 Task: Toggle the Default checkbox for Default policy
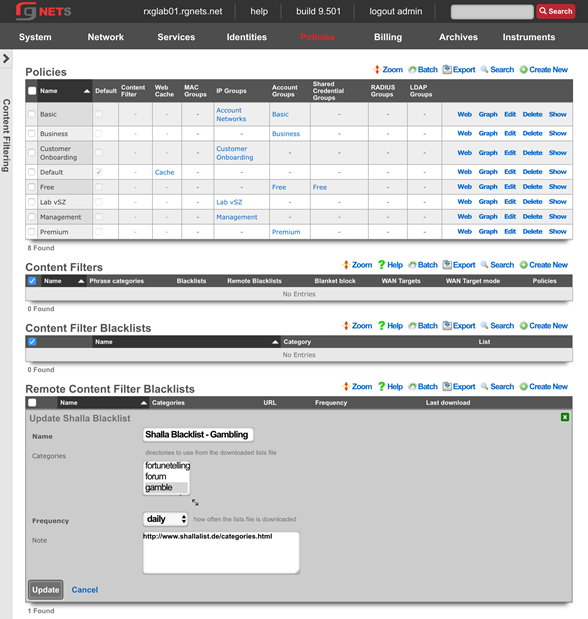pos(99,172)
